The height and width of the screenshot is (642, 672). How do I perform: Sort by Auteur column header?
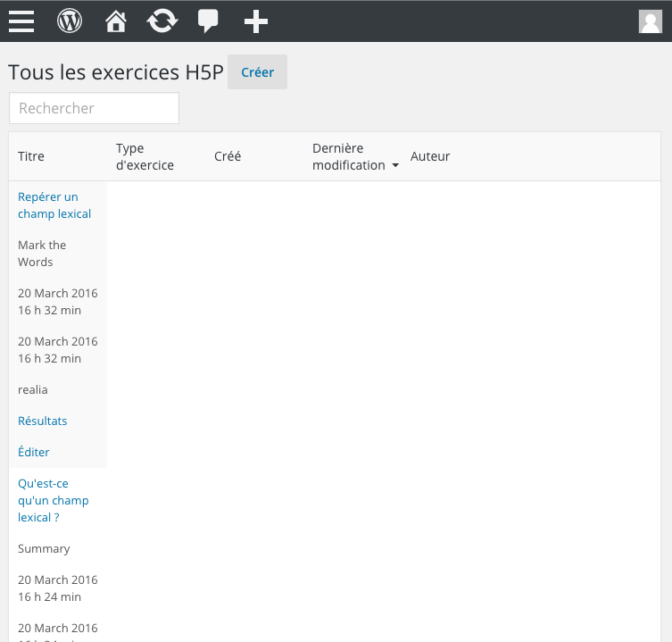(430, 156)
